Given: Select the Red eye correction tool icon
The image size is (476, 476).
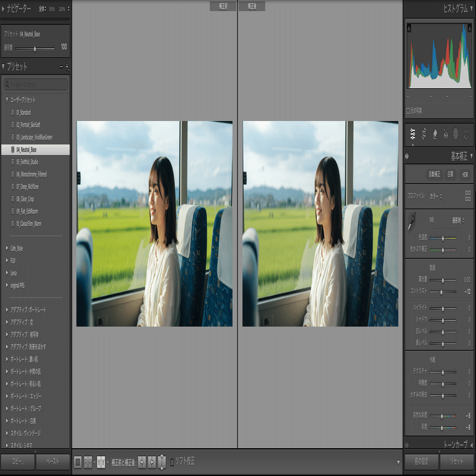Looking at the screenshot, I should point(445,134).
